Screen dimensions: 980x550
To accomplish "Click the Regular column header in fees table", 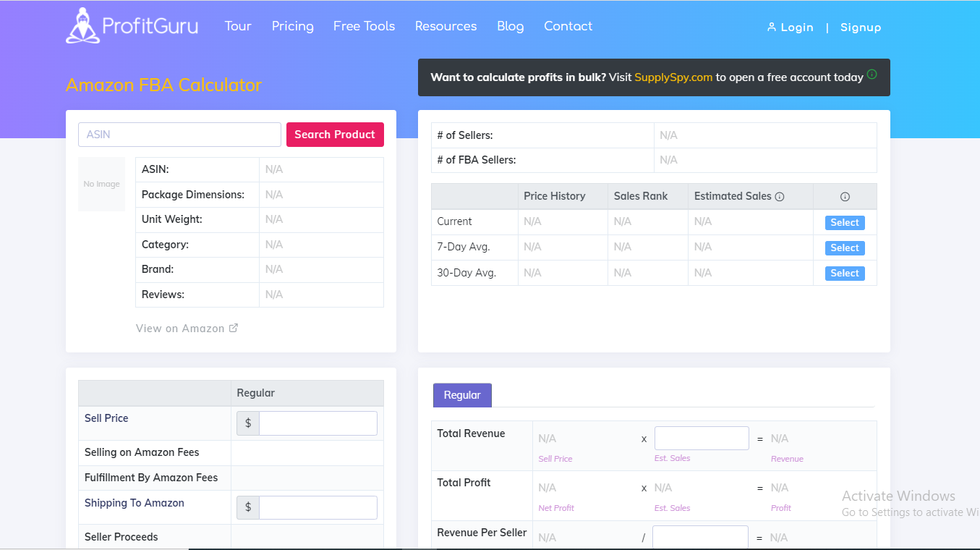I will tap(256, 393).
